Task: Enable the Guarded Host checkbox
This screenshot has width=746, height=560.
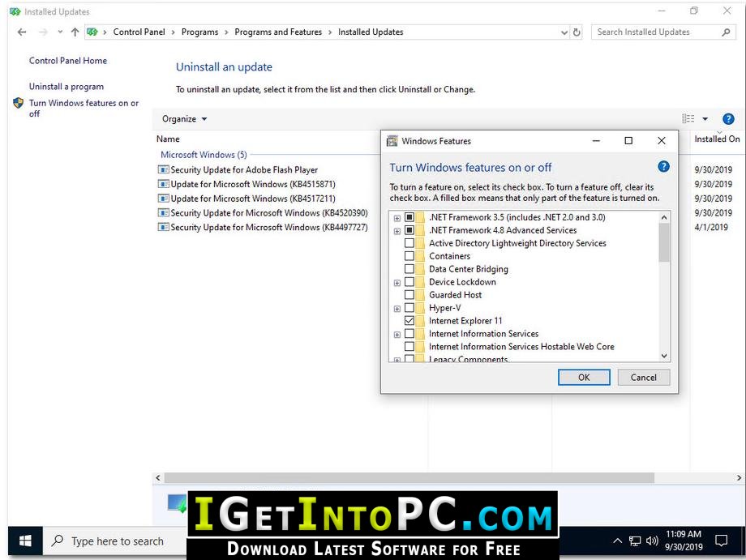Action: (x=409, y=295)
